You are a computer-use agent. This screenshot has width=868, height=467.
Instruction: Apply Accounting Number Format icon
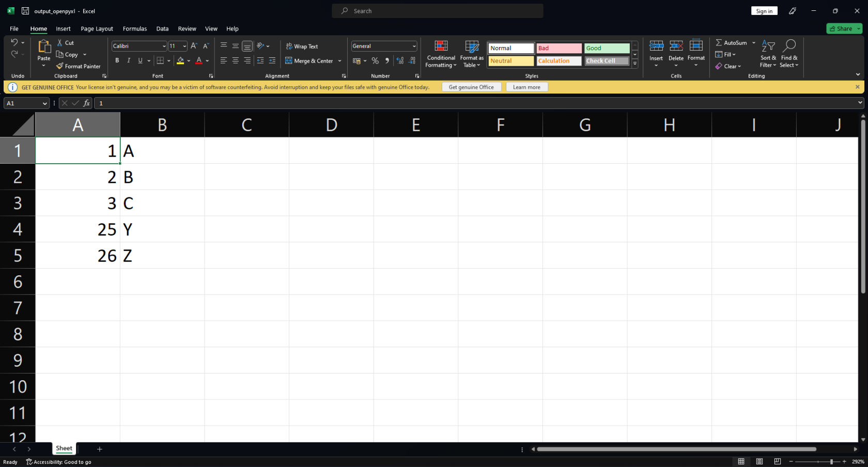357,60
